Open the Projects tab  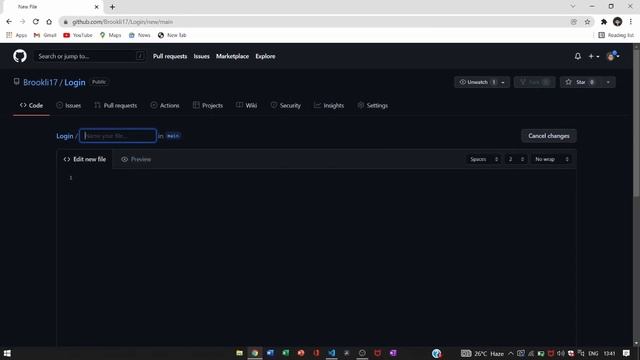[208, 105]
